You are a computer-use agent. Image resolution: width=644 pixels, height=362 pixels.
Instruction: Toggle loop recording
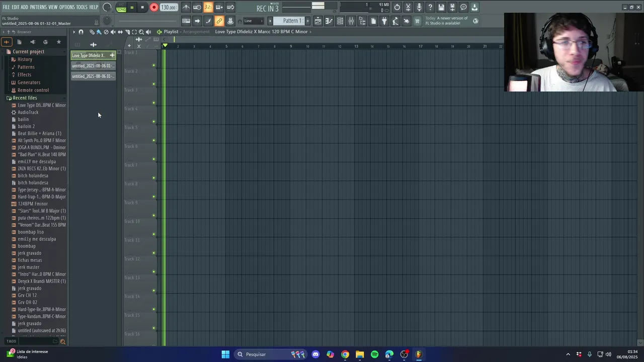coord(230,7)
